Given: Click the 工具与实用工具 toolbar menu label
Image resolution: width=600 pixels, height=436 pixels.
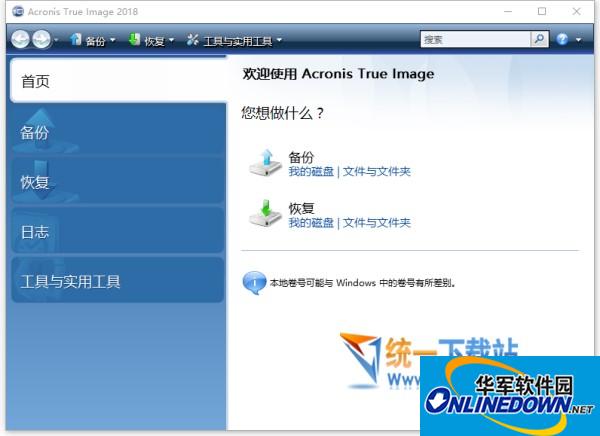Looking at the screenshot, I should click(238, 41).
